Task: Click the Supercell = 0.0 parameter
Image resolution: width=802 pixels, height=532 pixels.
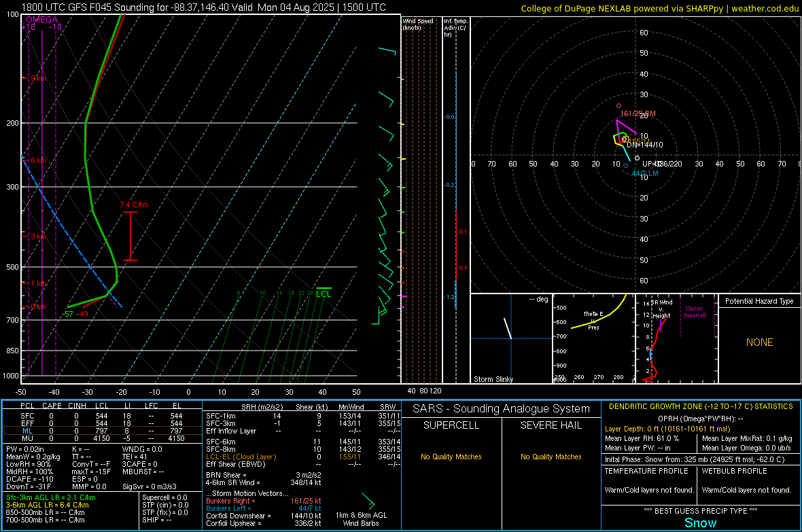Action: (164, 498)
